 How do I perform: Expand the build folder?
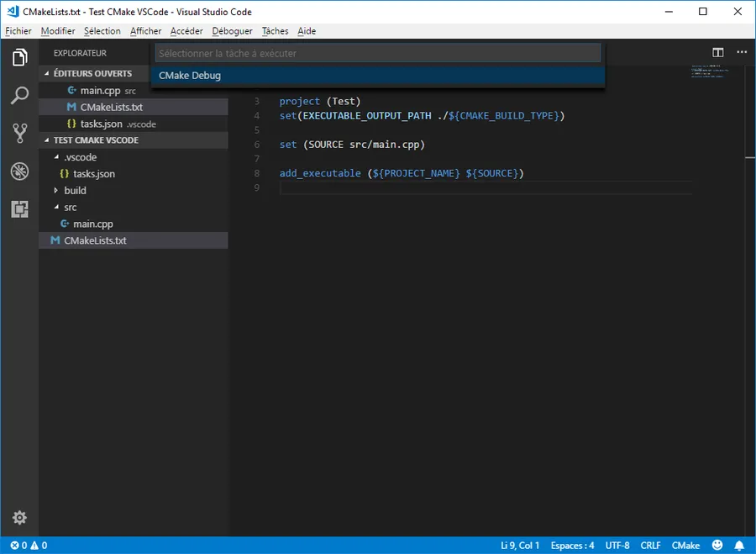(56, 190)
